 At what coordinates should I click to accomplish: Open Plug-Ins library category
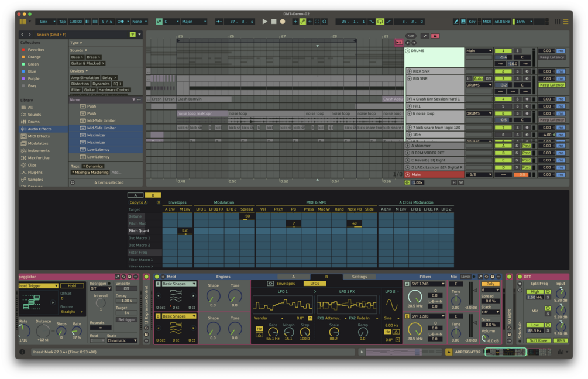[x=35, y=172]
